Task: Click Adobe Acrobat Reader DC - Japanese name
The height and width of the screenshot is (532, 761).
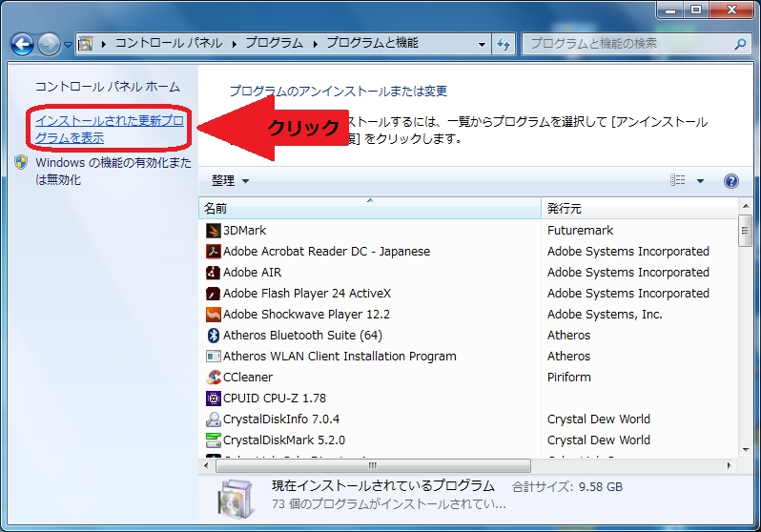Action: (326, 252)
